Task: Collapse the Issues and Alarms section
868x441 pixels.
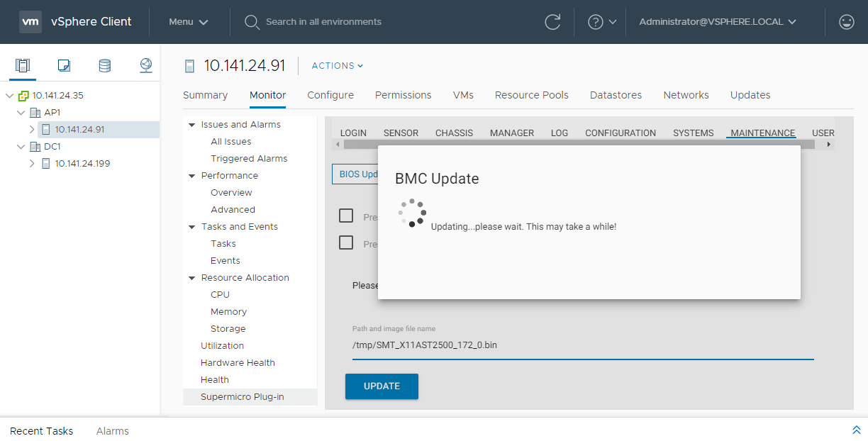Action: click(x=191, y=125)
